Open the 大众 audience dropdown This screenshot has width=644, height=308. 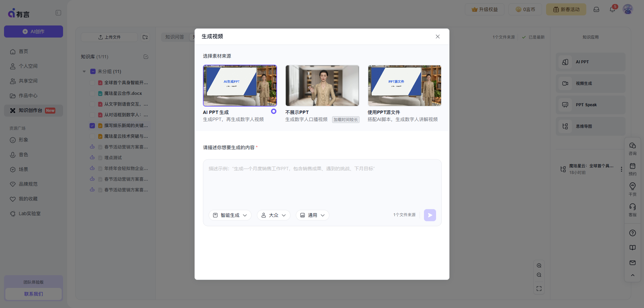[x=273, y=215]
